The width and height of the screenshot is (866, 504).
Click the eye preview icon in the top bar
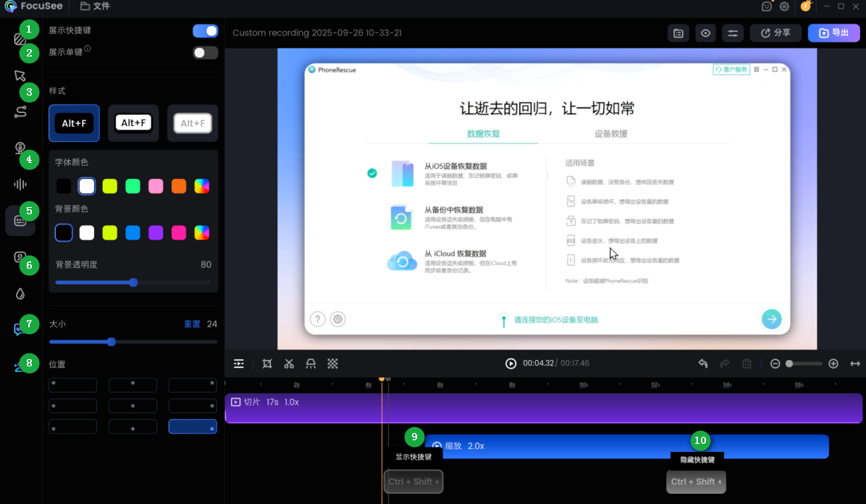pos(705,33)
